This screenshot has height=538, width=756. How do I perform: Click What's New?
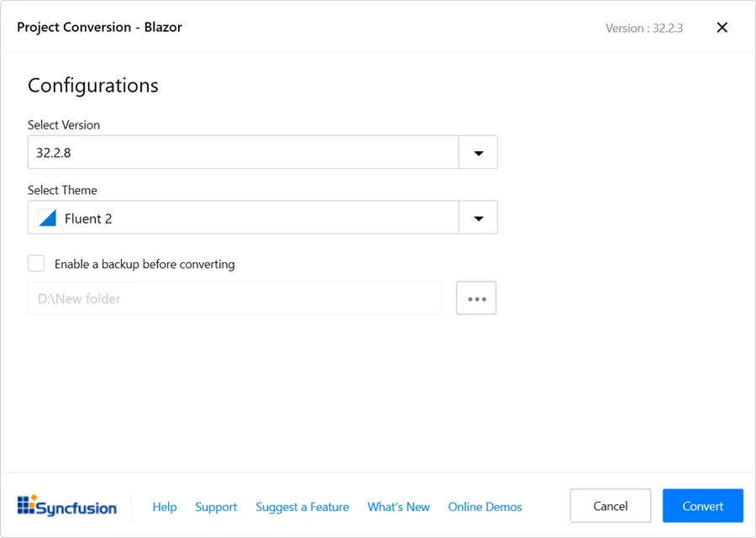(398, 507)
